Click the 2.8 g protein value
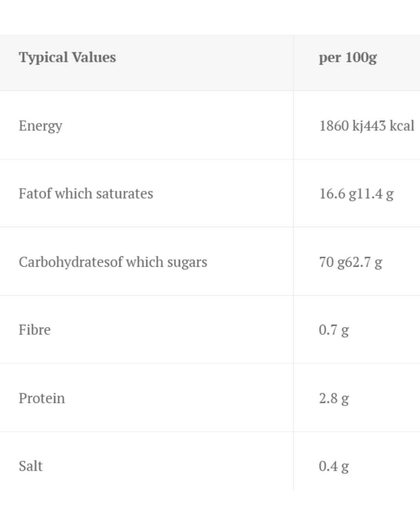The image size is (420, 525). click(x=334, y=398)
